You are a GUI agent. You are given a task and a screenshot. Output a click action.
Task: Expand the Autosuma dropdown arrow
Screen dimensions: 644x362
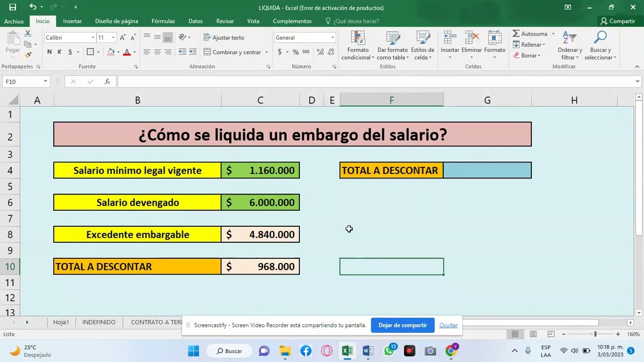tap(553, 34)
